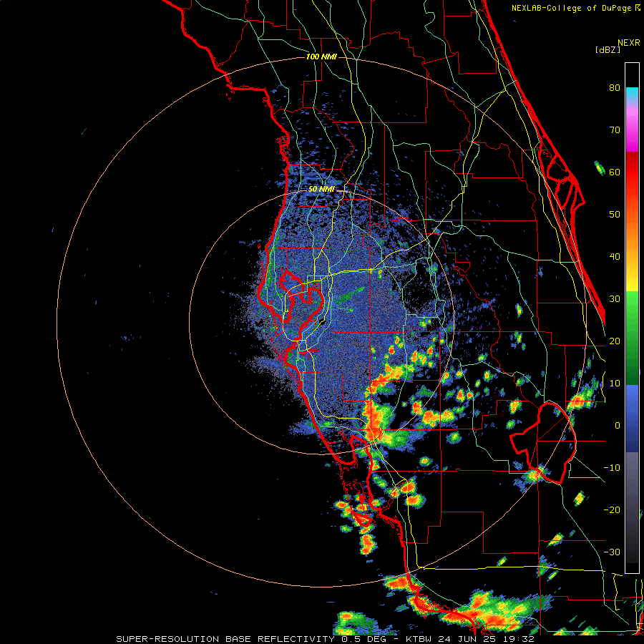Click the 10 dBZ scale value
The width and height of the screenshot is (644, 644).
615,384
